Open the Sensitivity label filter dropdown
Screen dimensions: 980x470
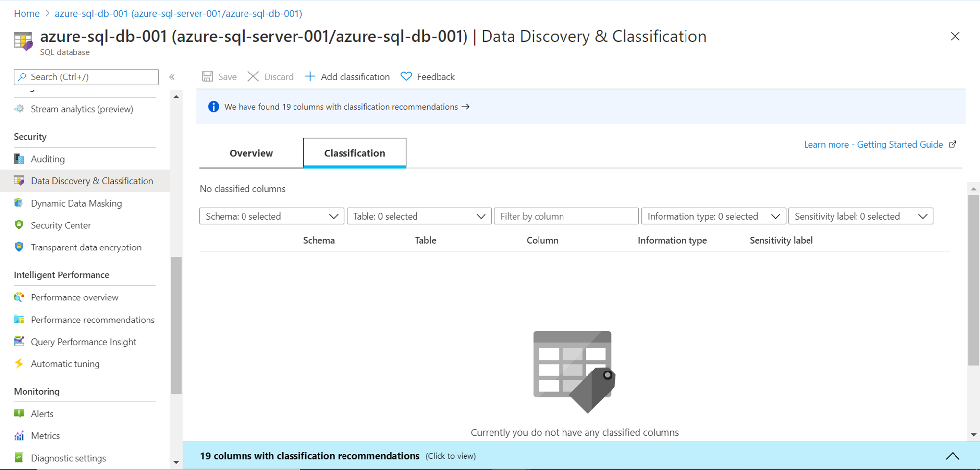pos(861,216)
